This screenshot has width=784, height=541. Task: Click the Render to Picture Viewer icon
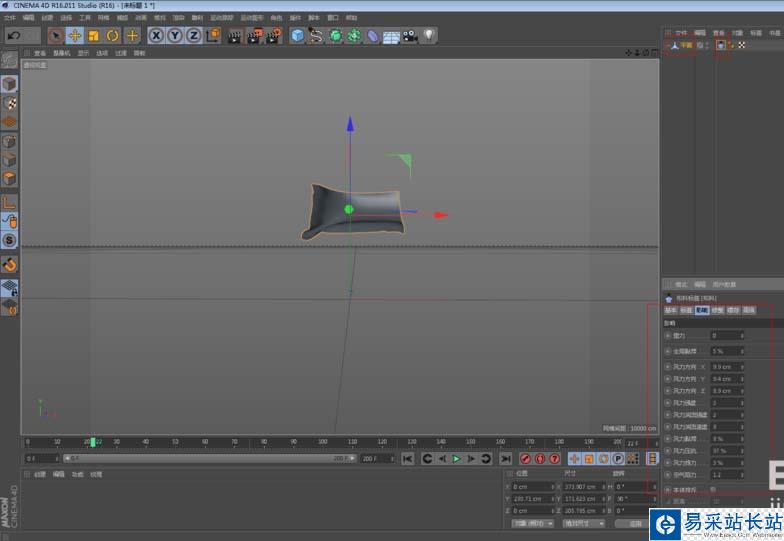coord(253,36)
